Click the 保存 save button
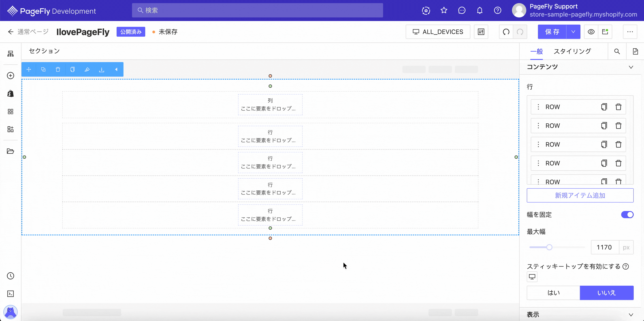The image size is (644, 321). 552,32
